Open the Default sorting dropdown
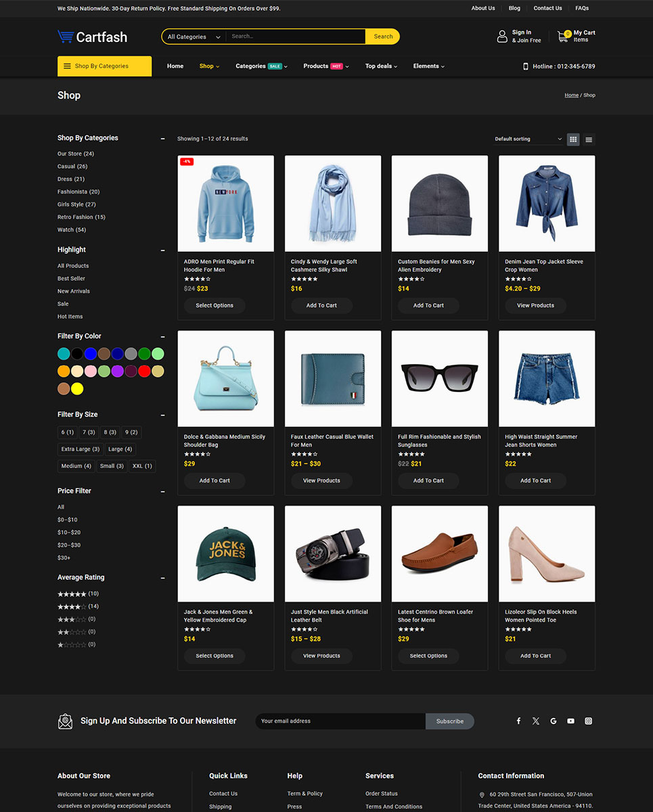This screenshot has height=812, width=653. pyautogui.click(x=528, y=139)
